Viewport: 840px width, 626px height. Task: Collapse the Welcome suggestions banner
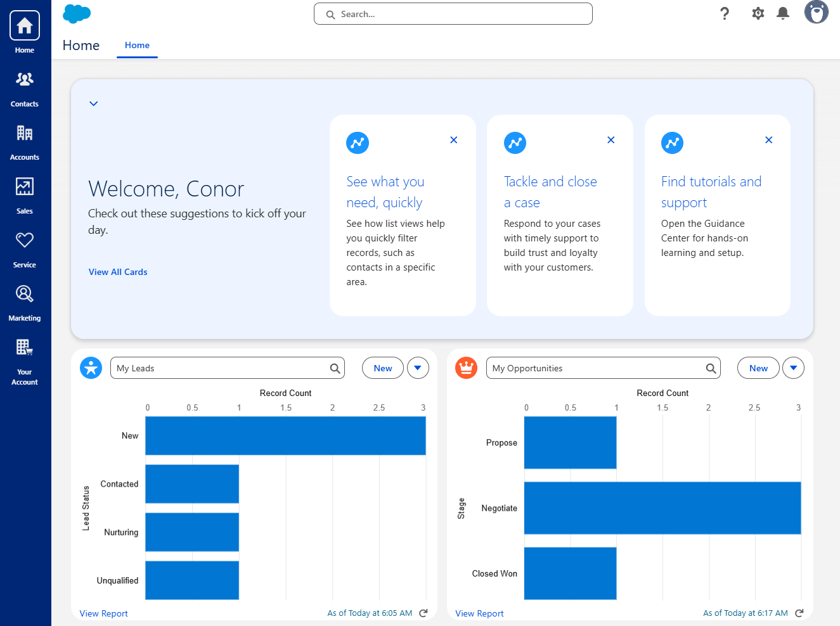point(94,103)
